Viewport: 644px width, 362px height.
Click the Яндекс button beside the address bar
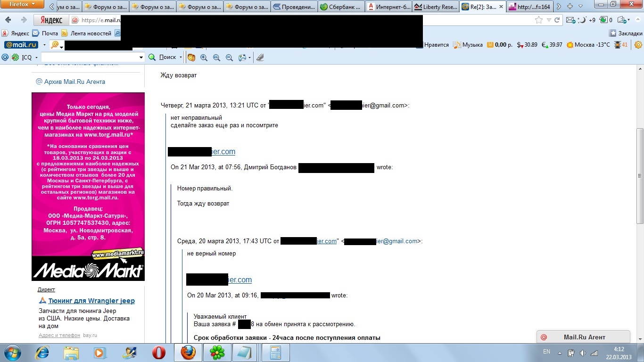(x=50, y=20)
